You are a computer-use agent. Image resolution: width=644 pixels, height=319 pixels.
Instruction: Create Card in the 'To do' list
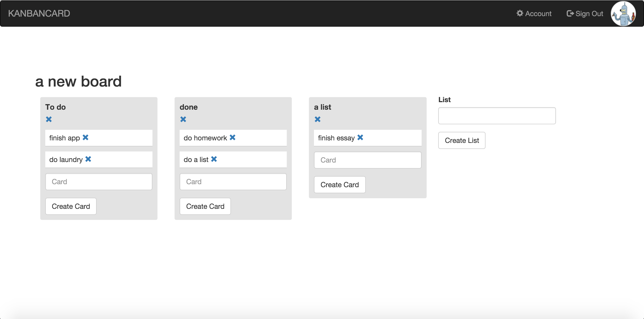(71, 206)
